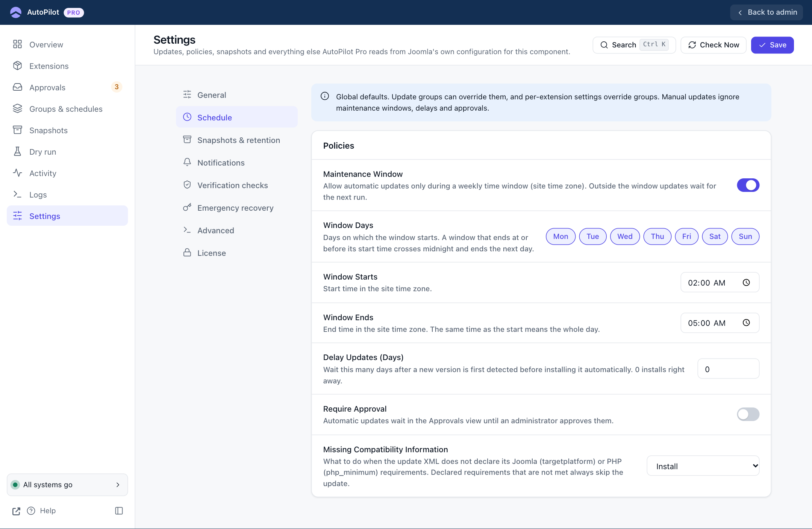Open the Advanced settings tab
812x529 pixels.
[237, 230]
